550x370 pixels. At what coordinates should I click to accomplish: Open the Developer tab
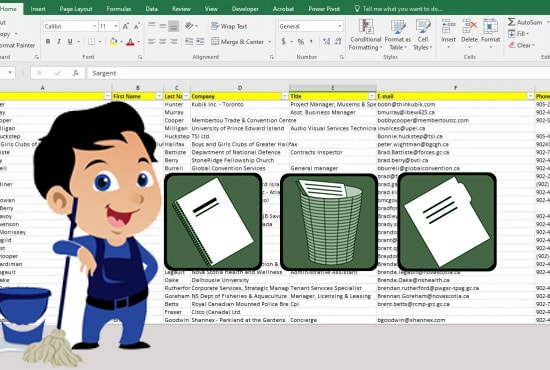[245, 9]
